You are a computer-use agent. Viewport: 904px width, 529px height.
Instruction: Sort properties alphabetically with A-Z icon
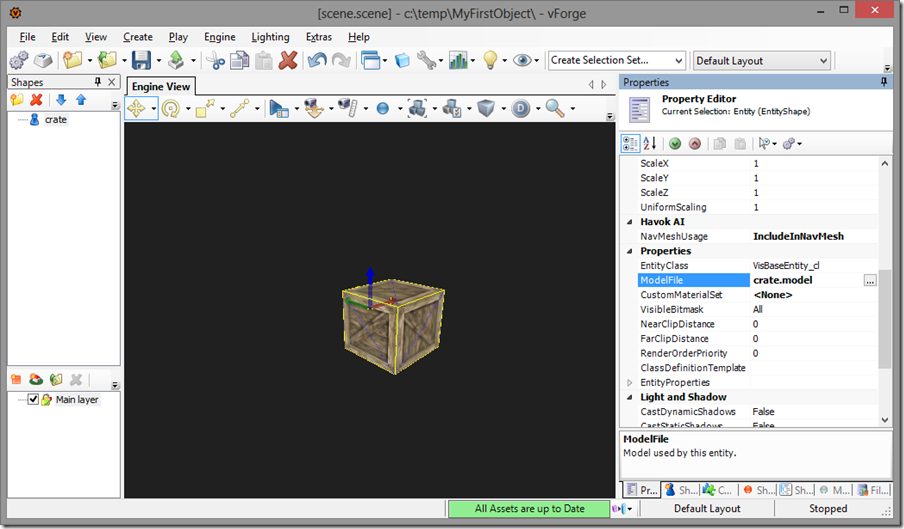pyautogui.click(x=649, y=144)
